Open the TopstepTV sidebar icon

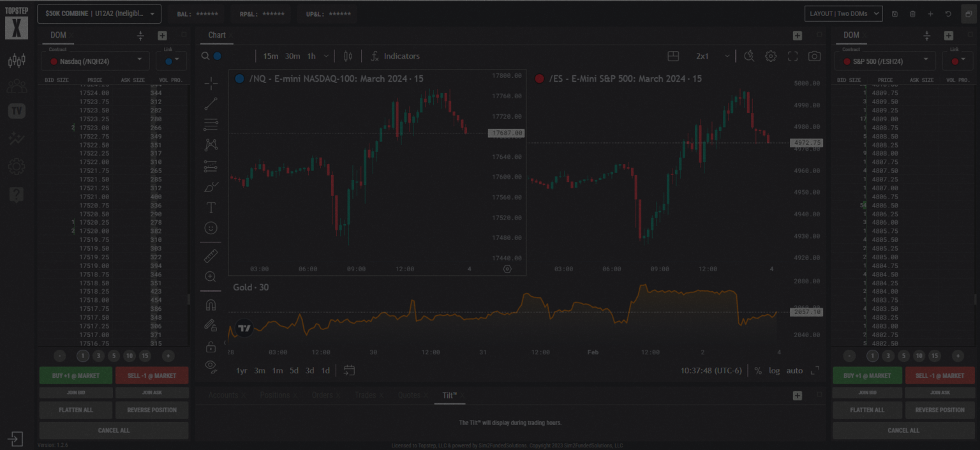point(16,110)
